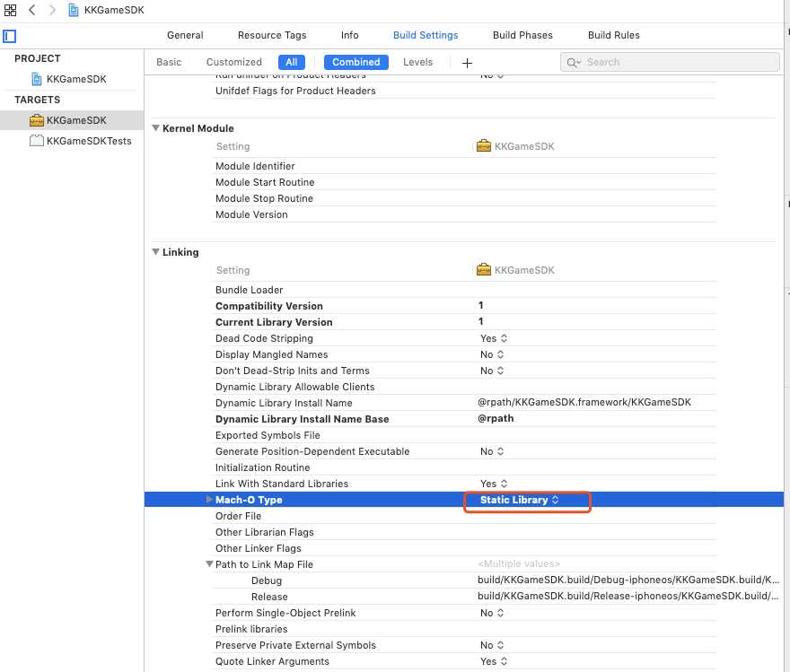Click the @rpath install name base value

click(496, 418)
